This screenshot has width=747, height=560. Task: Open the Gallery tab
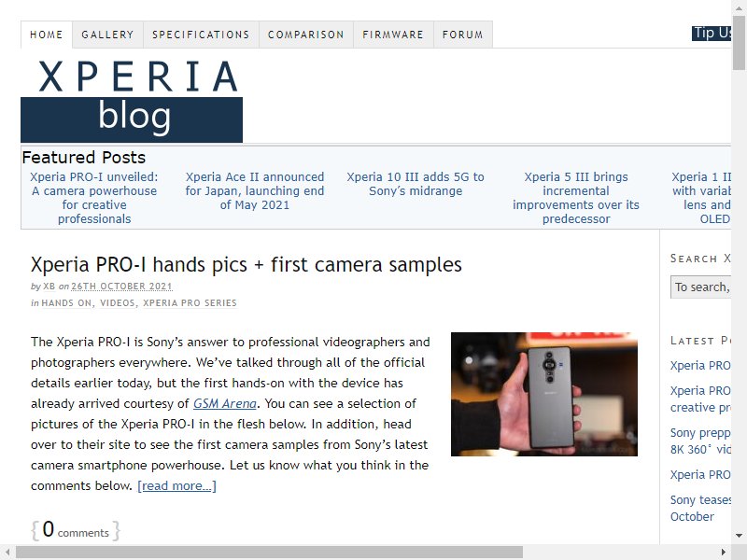107,35
